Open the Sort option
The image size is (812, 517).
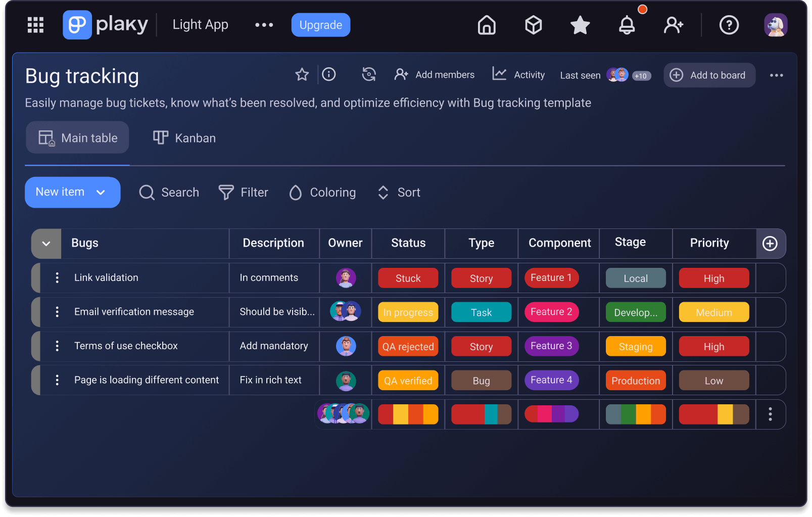pyautogui.click(x=398, y=192)
